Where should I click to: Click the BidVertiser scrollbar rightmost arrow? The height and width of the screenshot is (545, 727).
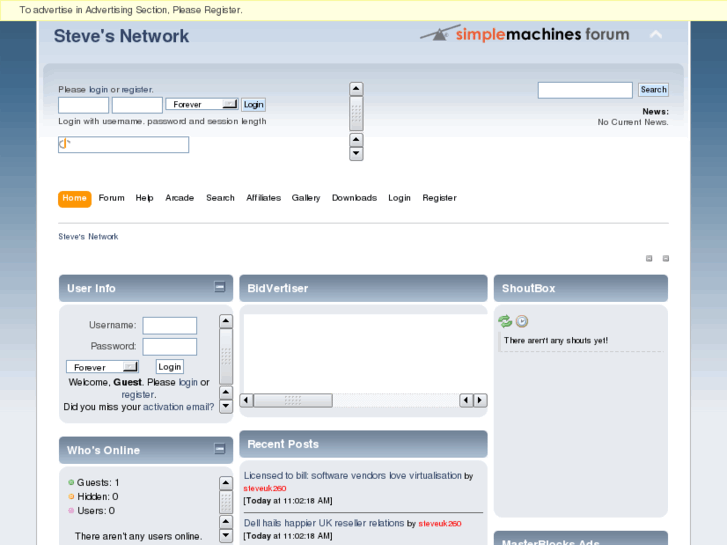point(480,400)
